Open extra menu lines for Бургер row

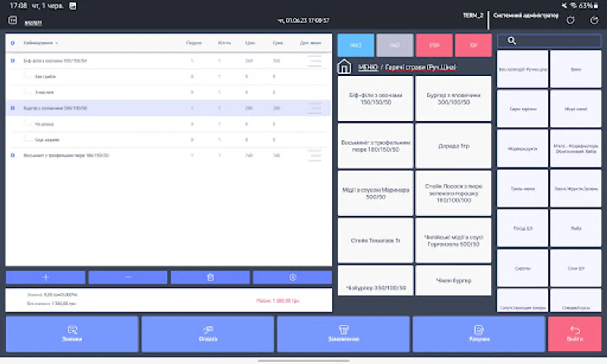pos(315,108)
